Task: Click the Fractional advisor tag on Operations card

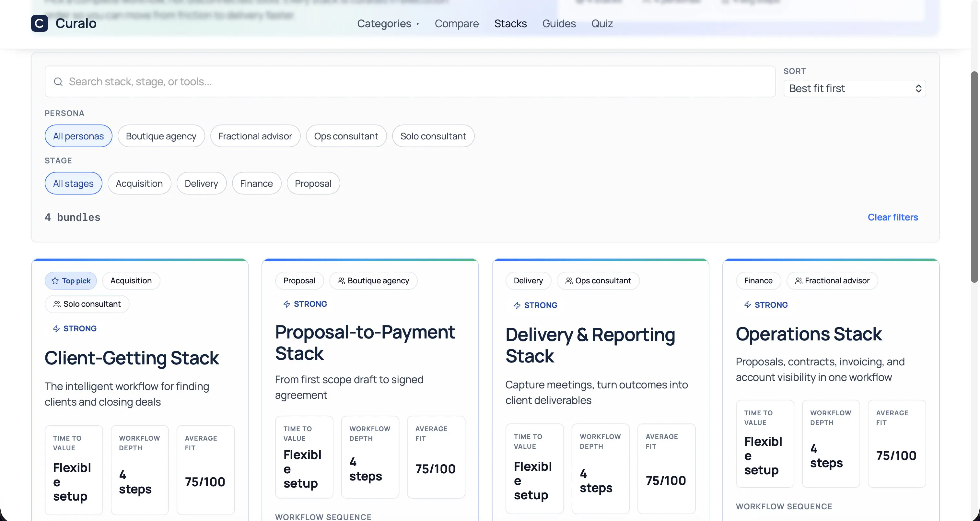Action: tap(833, 281)
